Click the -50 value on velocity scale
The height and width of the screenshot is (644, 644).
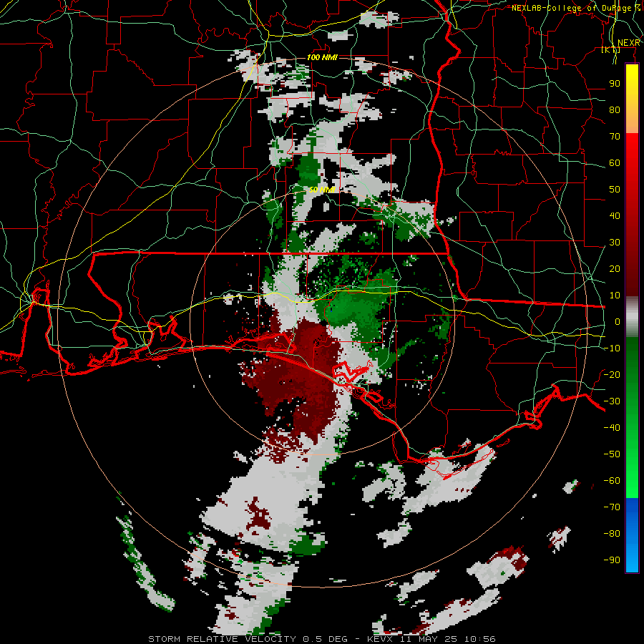click(612, 454)
